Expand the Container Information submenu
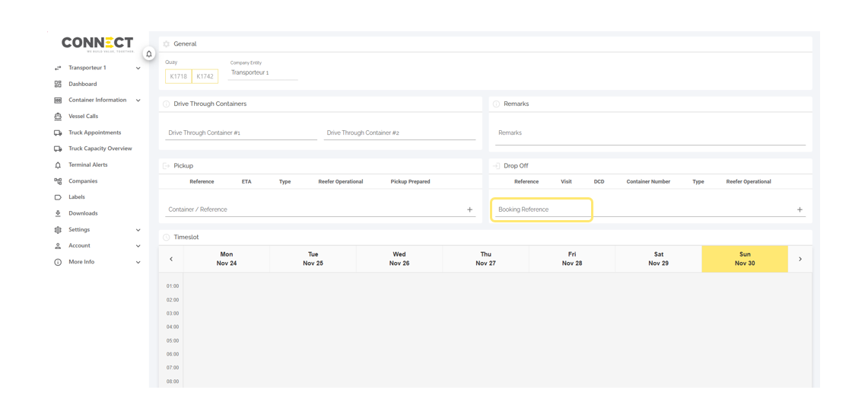Image resolution: width=868 pixels, height=409 pixels. 138,101
